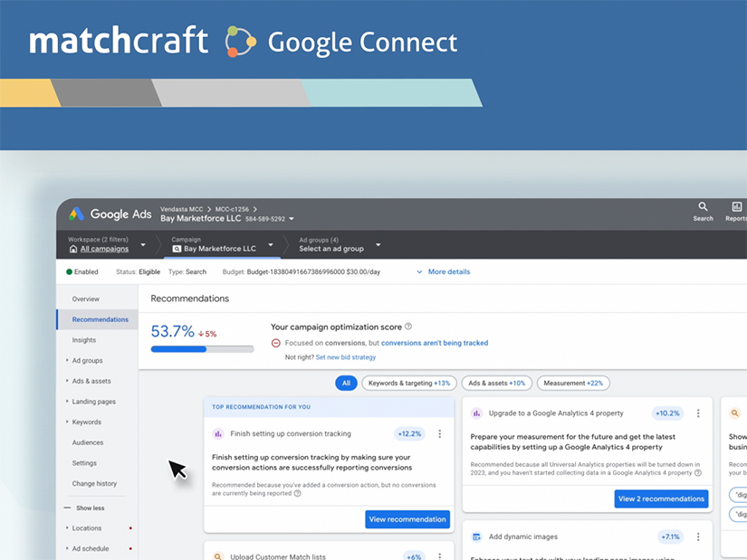The height and width of the screenshot is (560, 747).
Task: Click Vendasta MCC breadcrumb
Action: tap(181, 209)
